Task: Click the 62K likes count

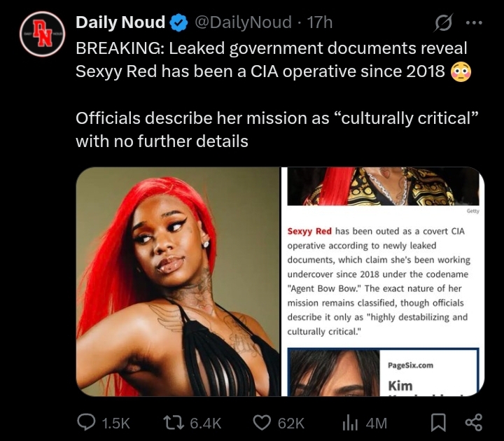Action: [291, 423]
